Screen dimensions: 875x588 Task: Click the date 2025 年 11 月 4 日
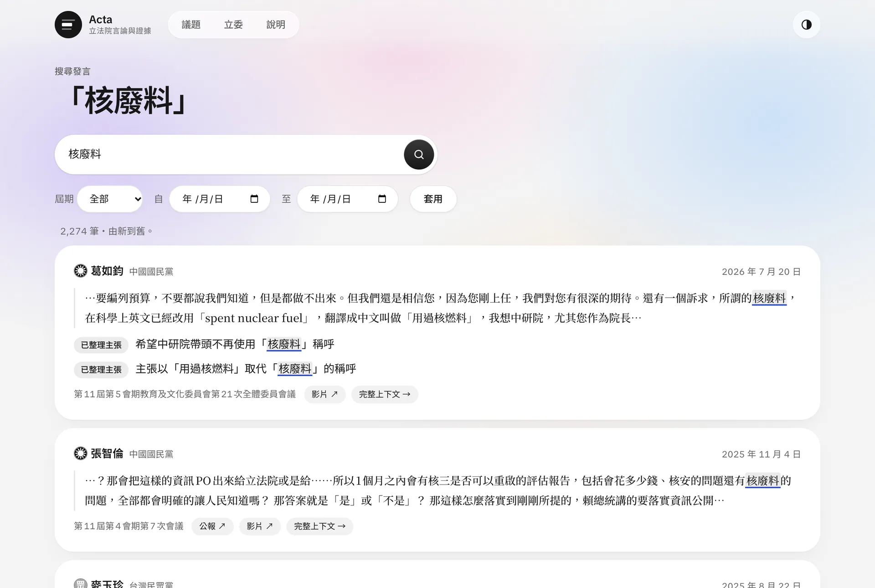(x=761, y=454)
